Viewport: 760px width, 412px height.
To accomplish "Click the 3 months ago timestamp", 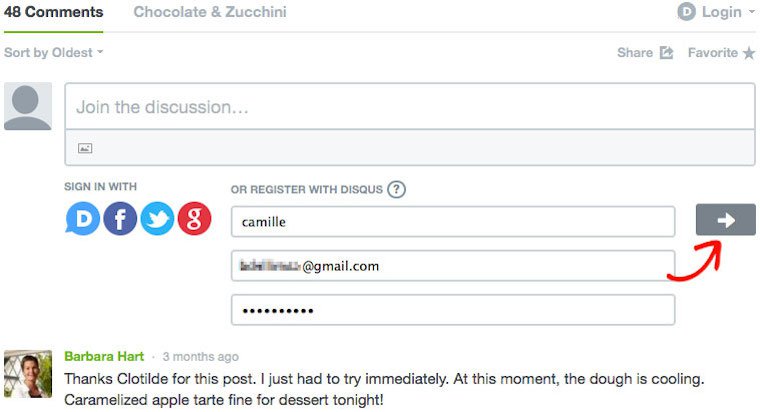I will (x=201, y=357).
